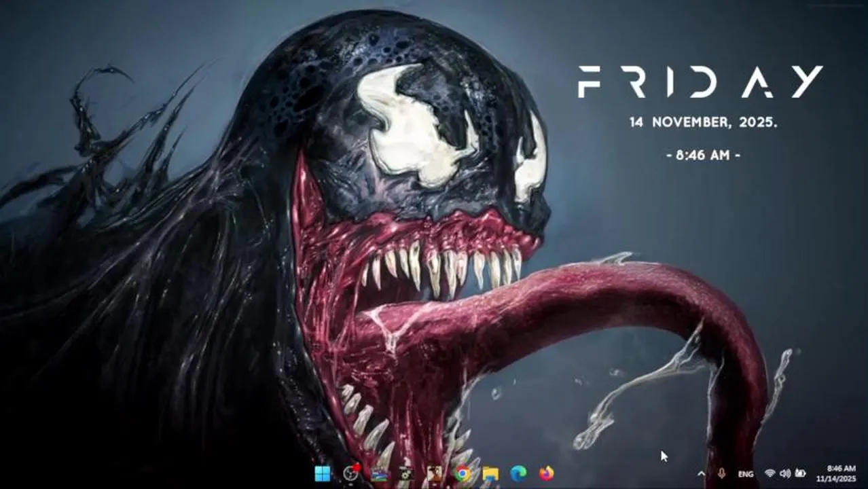Open the Windows Start menu

(323, 473)
